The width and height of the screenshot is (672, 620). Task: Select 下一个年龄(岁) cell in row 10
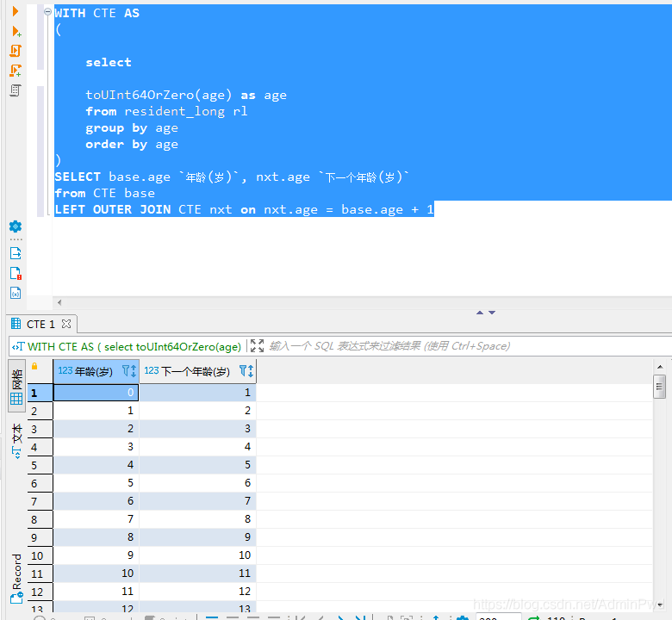coord(198,555)
